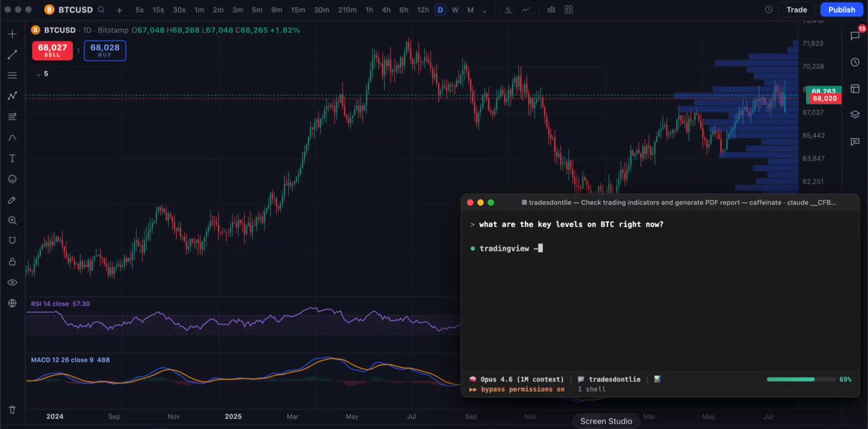
Task: Select the ruler measure tool
Action: click(x=12, y=200)
